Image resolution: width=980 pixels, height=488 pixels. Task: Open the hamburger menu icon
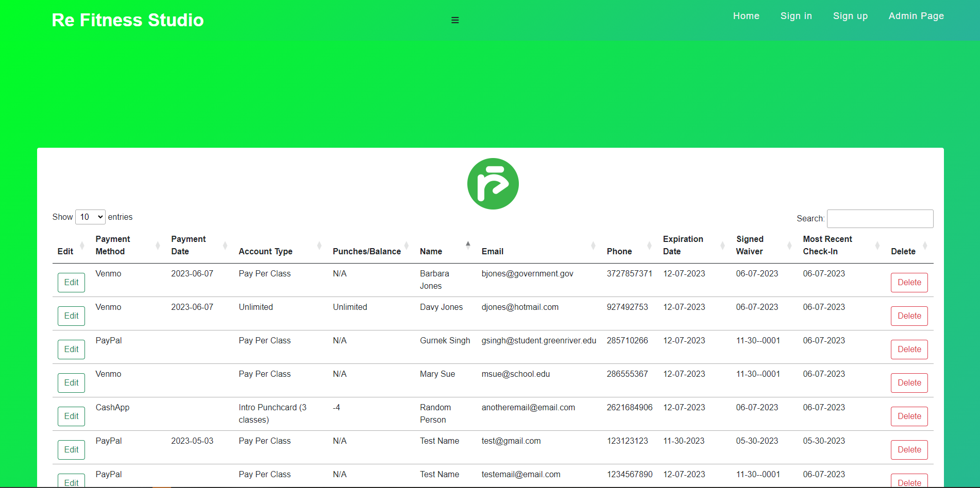pos(454,20)
